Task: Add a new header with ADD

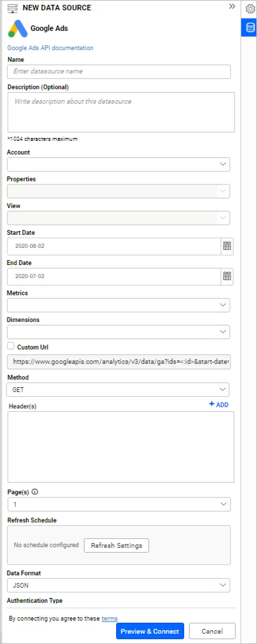Action: click(x=219, y=404)
